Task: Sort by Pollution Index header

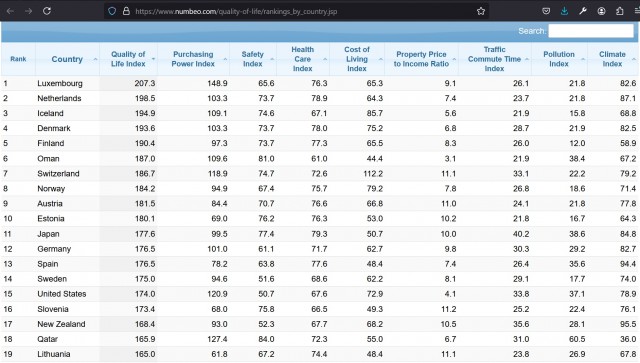Action: [x=559, y=59]
